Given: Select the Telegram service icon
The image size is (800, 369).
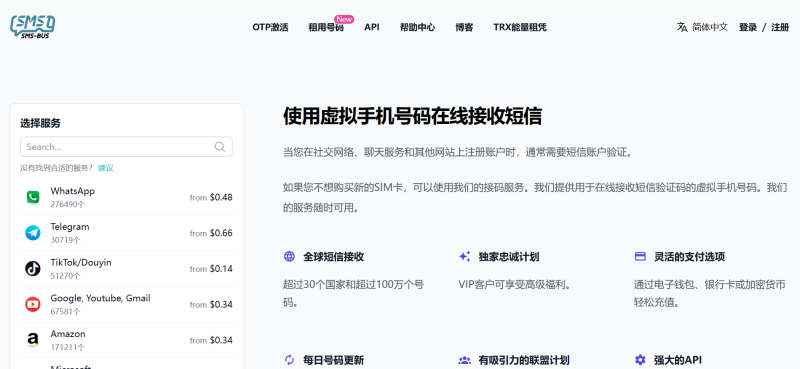Looking at the screenshot, I should (x=33, y=233).
